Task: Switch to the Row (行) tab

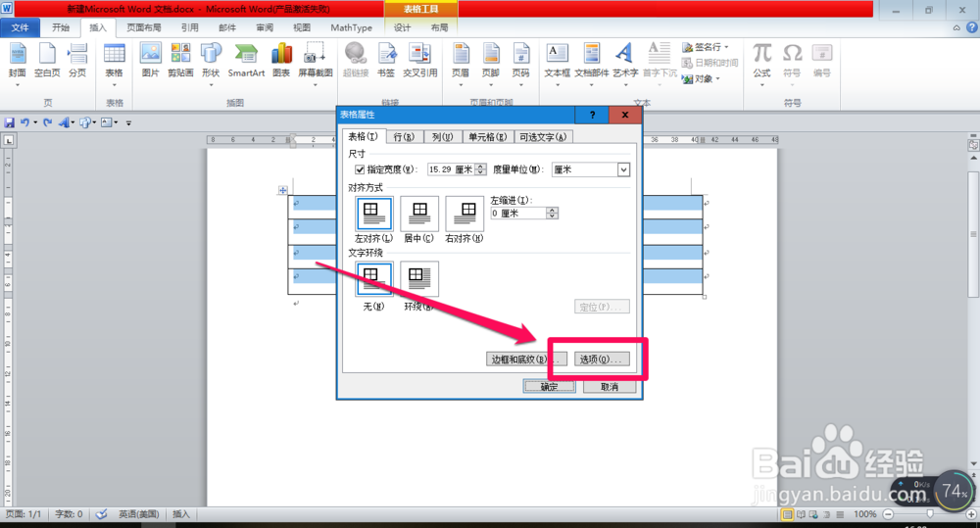Action: coord(404,137)
